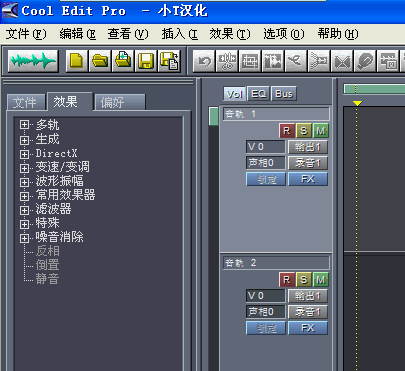The width and height of the screenshot is (405, 371).
Task: Click the V 0 volume field on track 1
Action: click(x=265, y=147)
